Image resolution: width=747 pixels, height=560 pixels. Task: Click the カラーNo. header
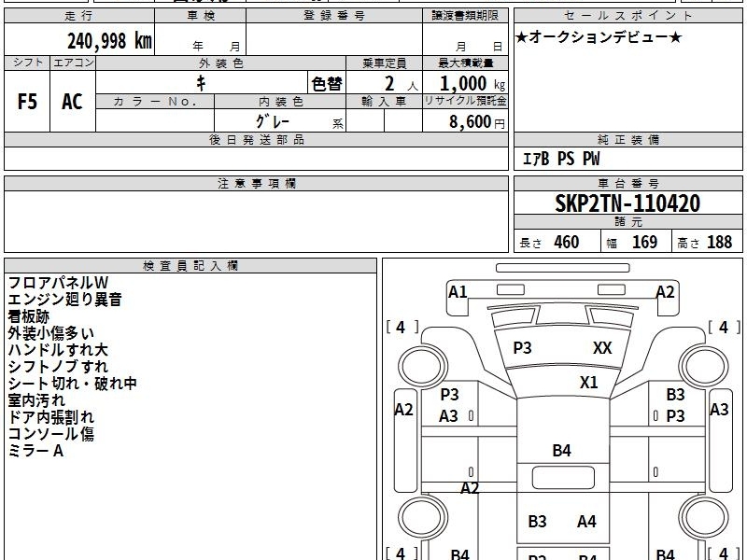155,102
